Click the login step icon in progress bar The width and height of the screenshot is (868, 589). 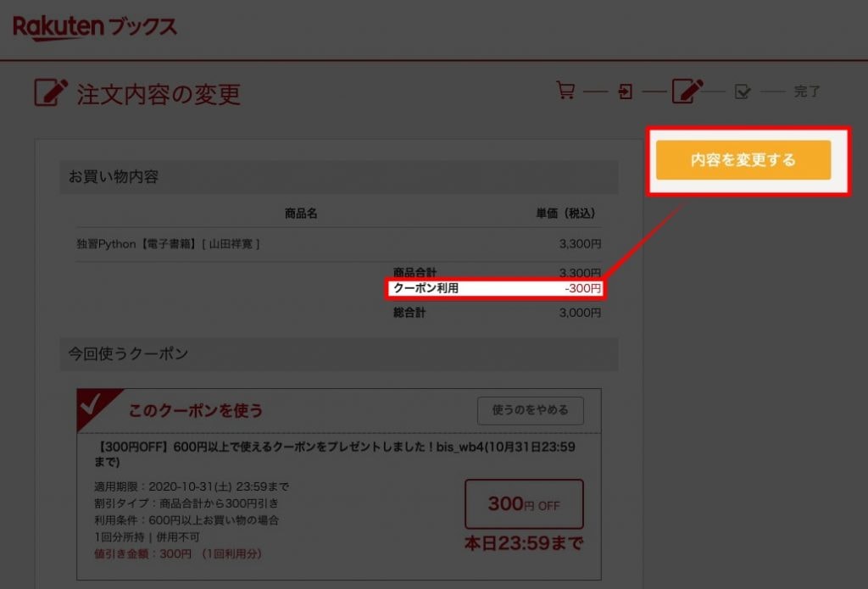(x=626, y=92)
